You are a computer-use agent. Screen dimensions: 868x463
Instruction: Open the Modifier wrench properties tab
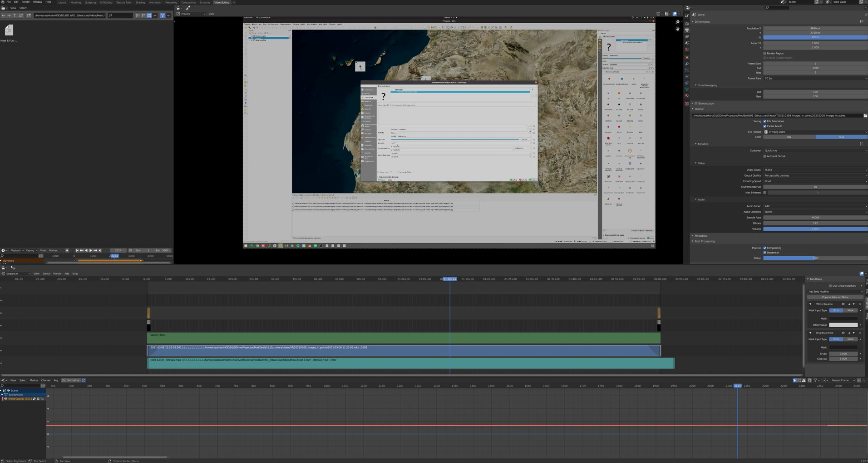tap(687, 64)
